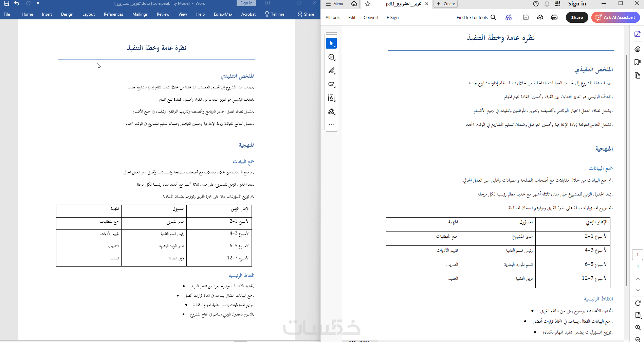Click the Tell me search box in Word
Screen dimensions: 644x342
pyautogui.click(x=275, y=14)
